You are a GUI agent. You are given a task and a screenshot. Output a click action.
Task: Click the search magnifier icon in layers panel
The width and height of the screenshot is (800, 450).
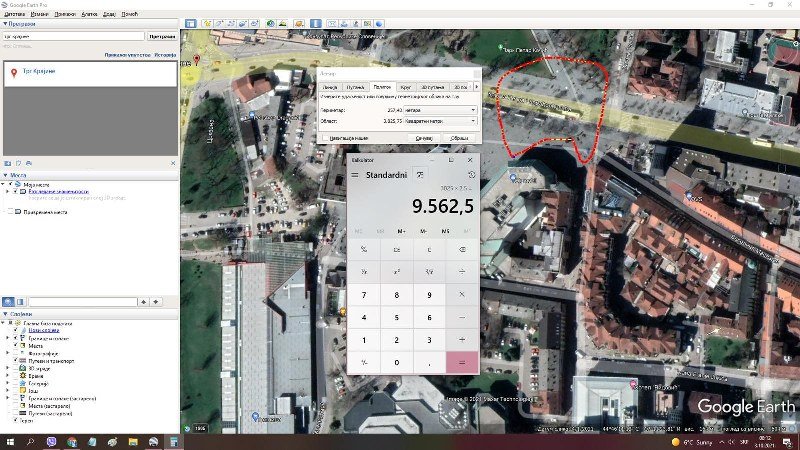[x=8, y=301]
